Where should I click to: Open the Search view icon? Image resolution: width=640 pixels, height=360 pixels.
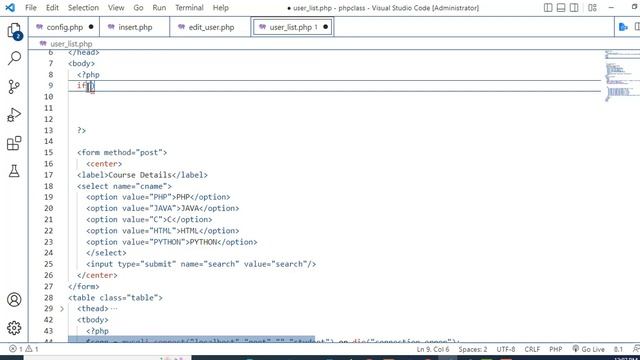14,58
